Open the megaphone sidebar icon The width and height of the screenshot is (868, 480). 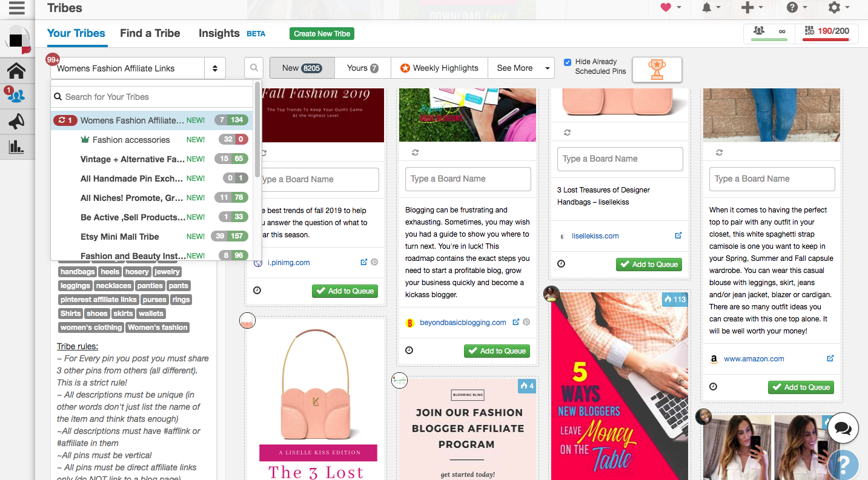tap(16, 122)
